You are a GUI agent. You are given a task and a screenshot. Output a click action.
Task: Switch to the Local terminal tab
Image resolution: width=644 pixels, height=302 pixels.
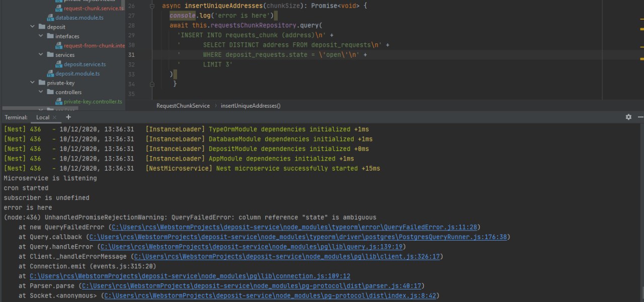tap(43, 117)
